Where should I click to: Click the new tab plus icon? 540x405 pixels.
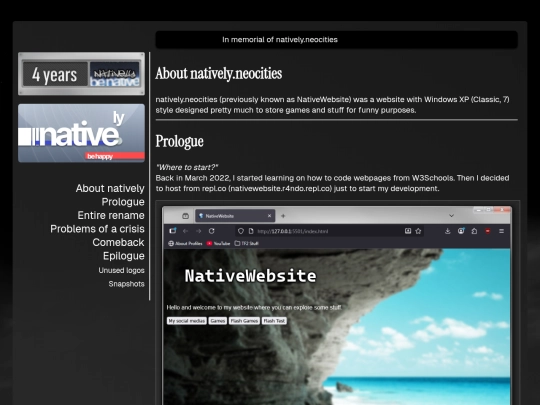click(x=283, y=216)
